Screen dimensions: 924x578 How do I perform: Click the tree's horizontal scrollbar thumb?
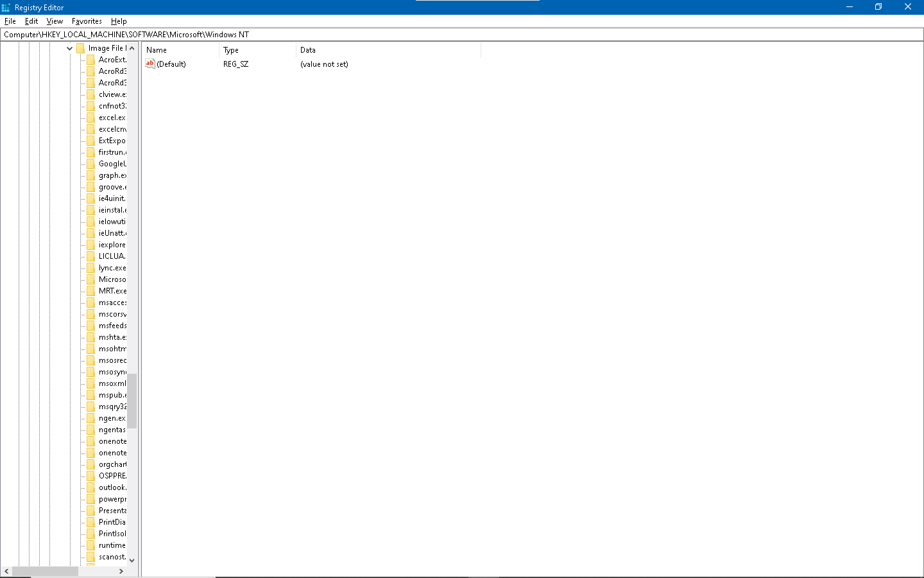[45, 571]
